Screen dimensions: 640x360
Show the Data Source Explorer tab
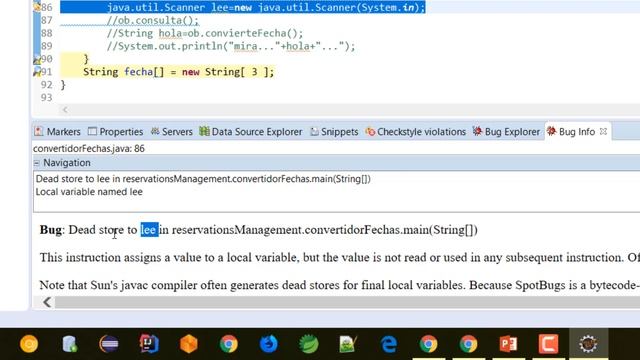pyautogui.click(x=251, y=132)
